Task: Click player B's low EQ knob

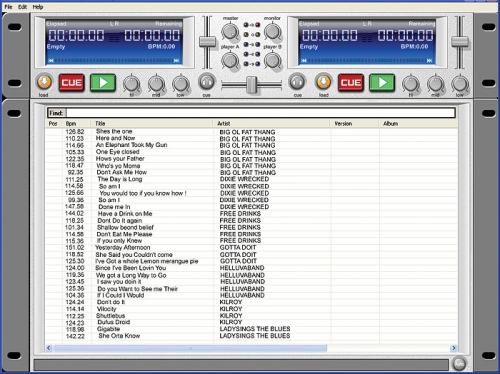Action: point(460,84)
